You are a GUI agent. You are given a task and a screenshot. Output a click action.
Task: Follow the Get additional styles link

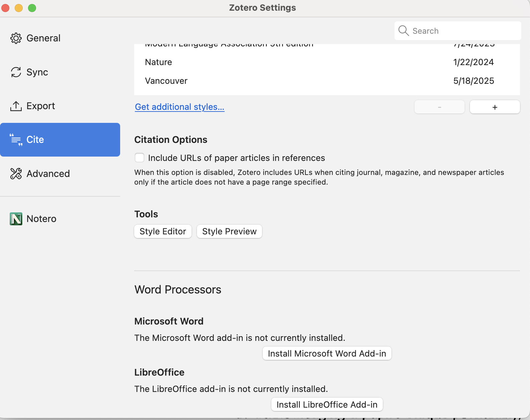[x=180, y=107]
